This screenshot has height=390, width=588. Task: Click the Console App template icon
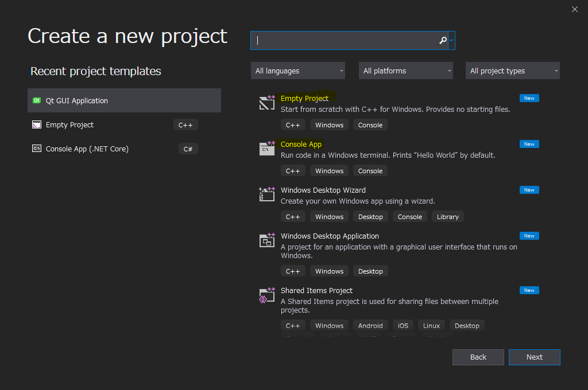click(267, 149)
